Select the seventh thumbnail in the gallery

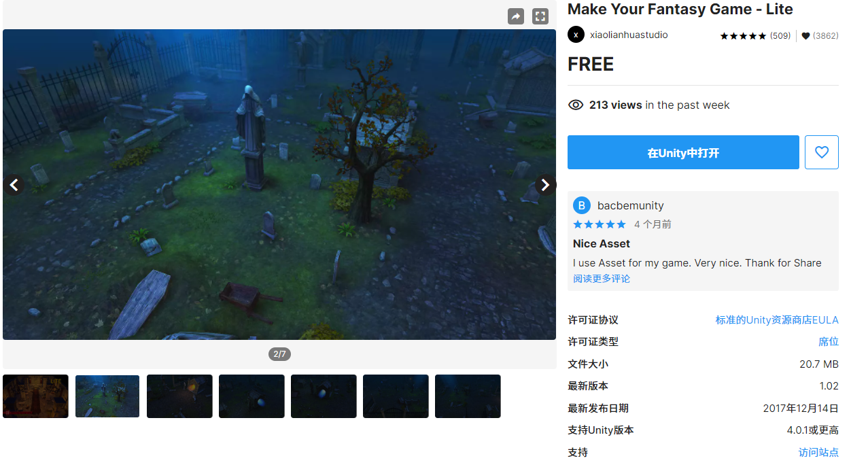click(x=468, y=396)
